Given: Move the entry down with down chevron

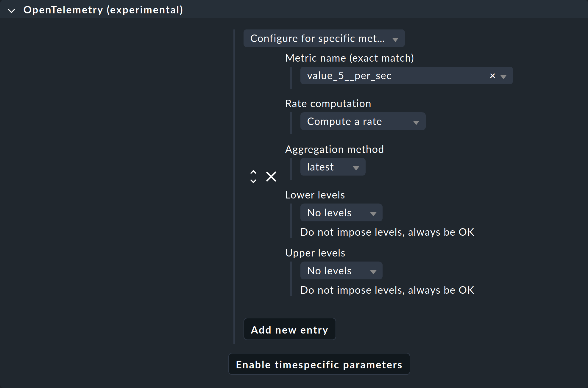Looking at the screenshot, I should point(253,181).
